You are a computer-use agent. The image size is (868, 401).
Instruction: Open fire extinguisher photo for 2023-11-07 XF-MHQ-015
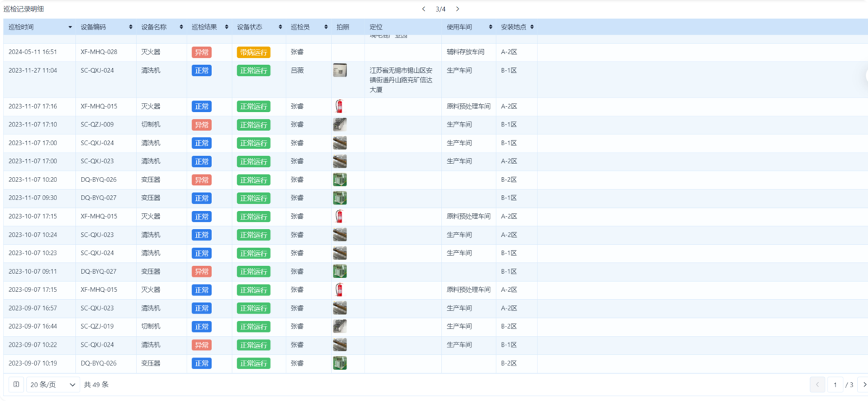339,106
